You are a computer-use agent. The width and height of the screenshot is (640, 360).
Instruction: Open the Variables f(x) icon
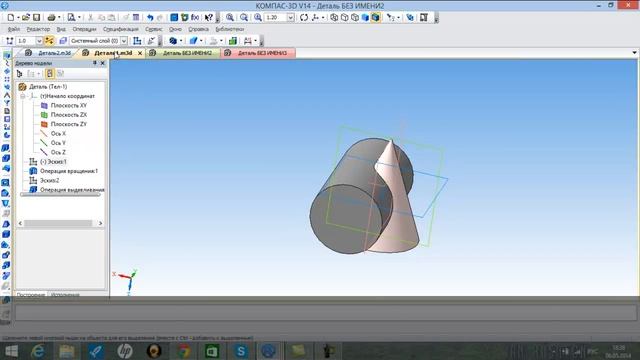pos(195,18)
